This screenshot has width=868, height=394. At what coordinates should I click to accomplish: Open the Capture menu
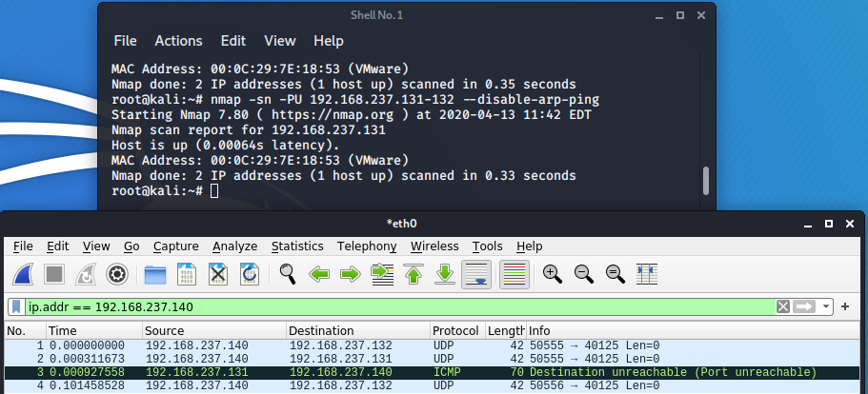point(175,246)
